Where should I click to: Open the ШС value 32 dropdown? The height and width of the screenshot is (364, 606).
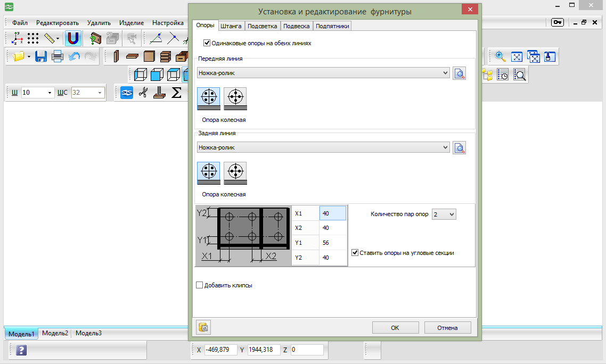(100, 93)
